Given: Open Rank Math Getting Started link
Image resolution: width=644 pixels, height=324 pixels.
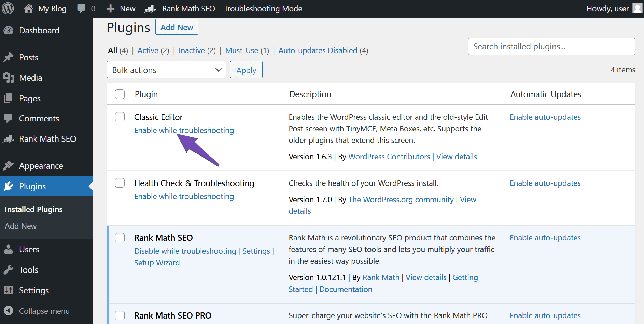Looking at the screenshot, I should click(x=465, y=277).
